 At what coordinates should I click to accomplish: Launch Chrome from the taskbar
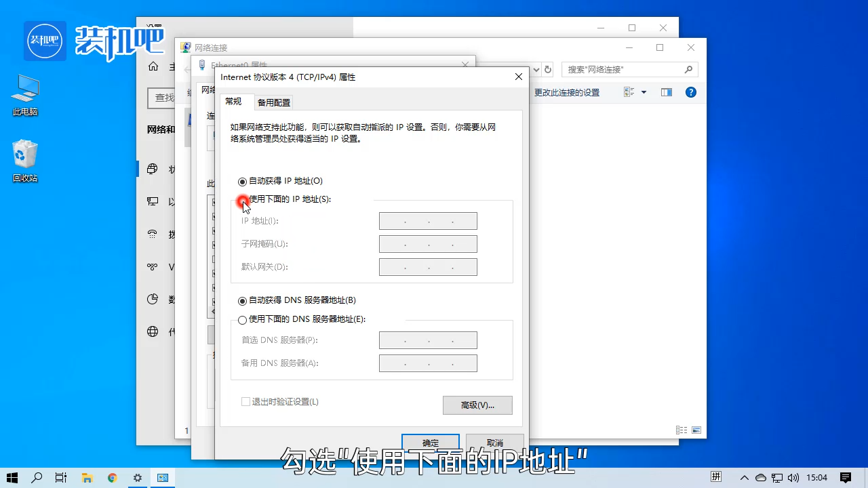[x=112, y=478]
